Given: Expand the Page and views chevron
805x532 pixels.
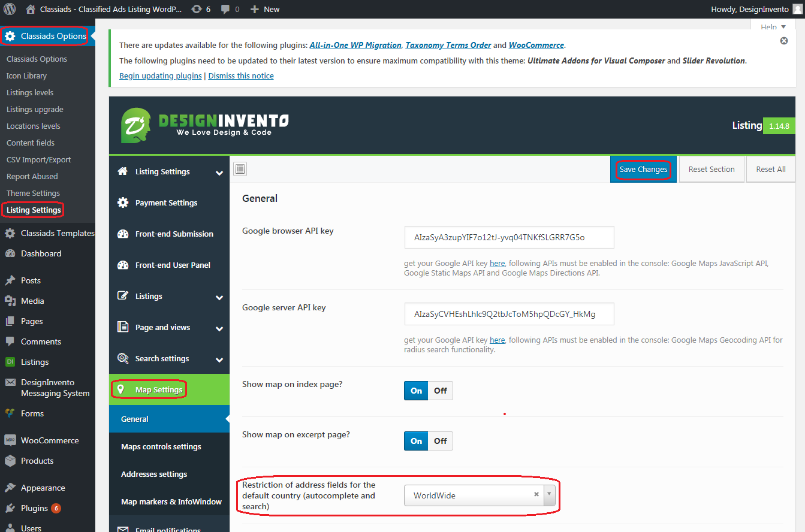Looking at the screenshot, I should [x=219, y=329].
